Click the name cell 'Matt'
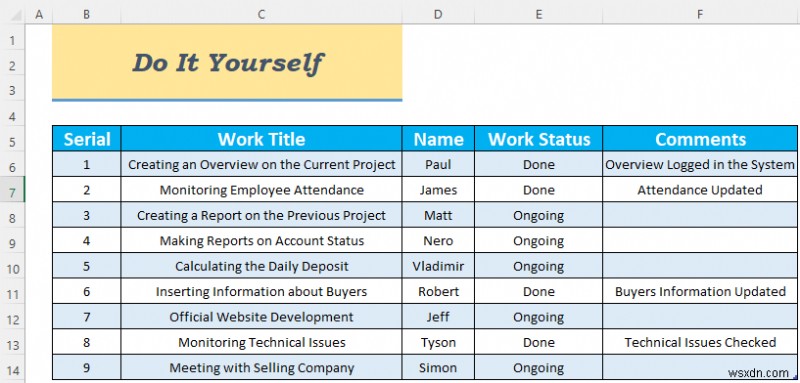 pos(438,215)
